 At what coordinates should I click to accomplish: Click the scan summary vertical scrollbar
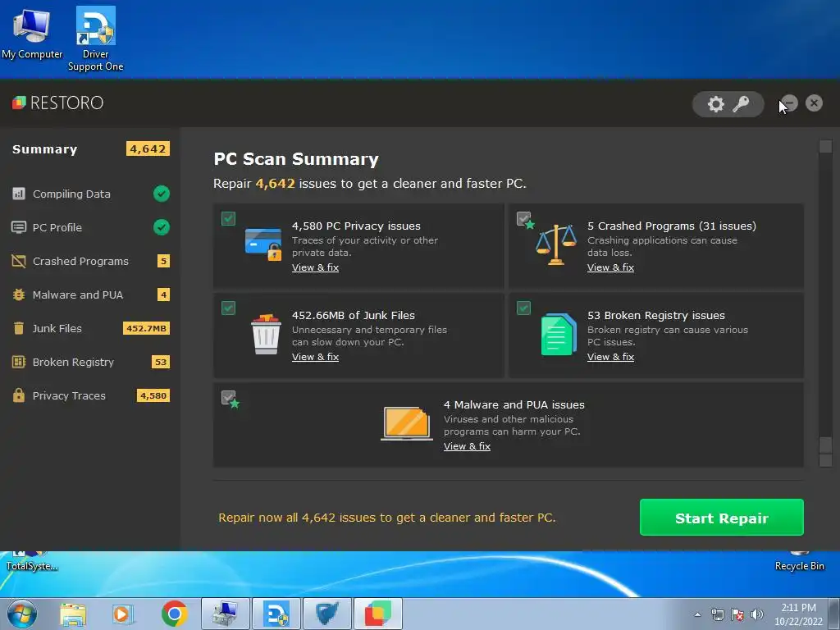(825, 304)
